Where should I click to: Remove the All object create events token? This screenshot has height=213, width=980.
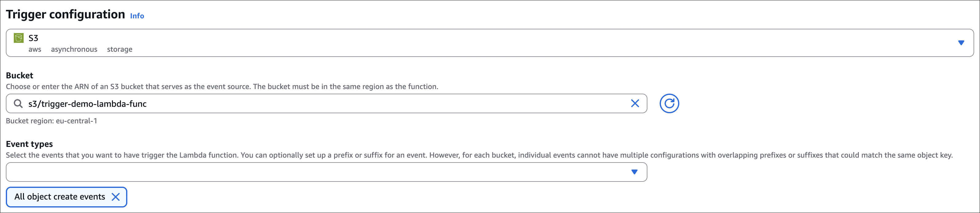116,197
